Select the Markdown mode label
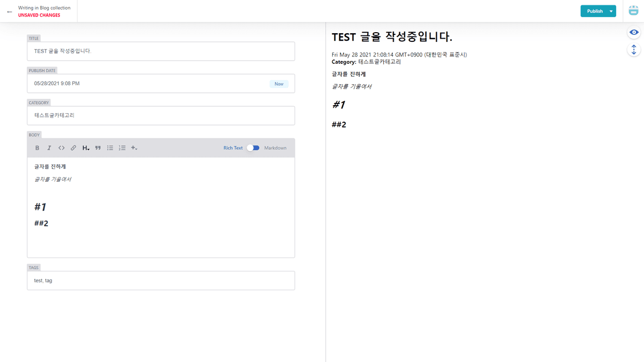Viewport: 644px width, 362px height. (275, 148)
